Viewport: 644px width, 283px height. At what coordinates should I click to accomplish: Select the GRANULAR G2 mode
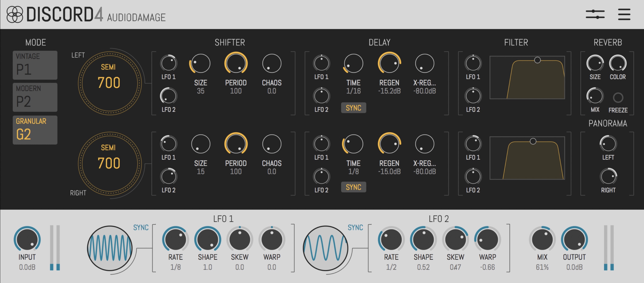[x=35, y=130]
